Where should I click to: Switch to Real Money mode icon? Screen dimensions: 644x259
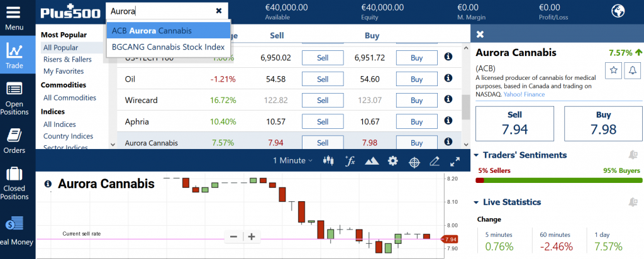[14, 224]
